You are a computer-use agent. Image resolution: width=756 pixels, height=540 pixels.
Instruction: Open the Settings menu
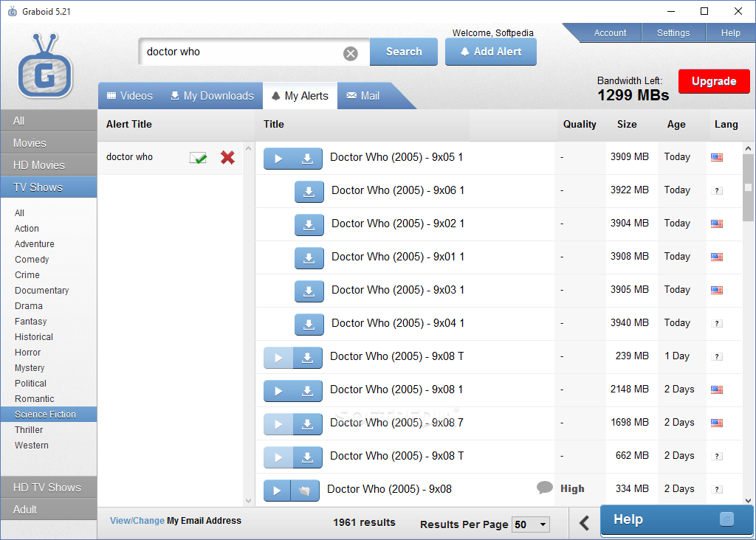click(x=673, y=32)
